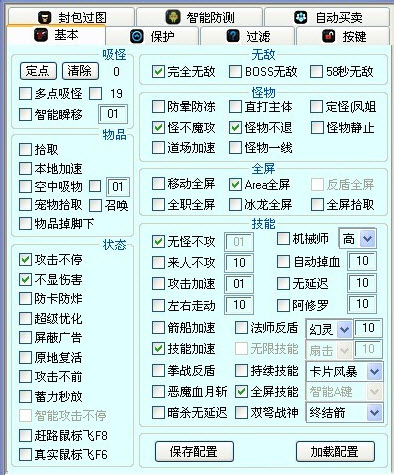Uncheck the 全屏技能 checkbox

click(x=241, y=392)
